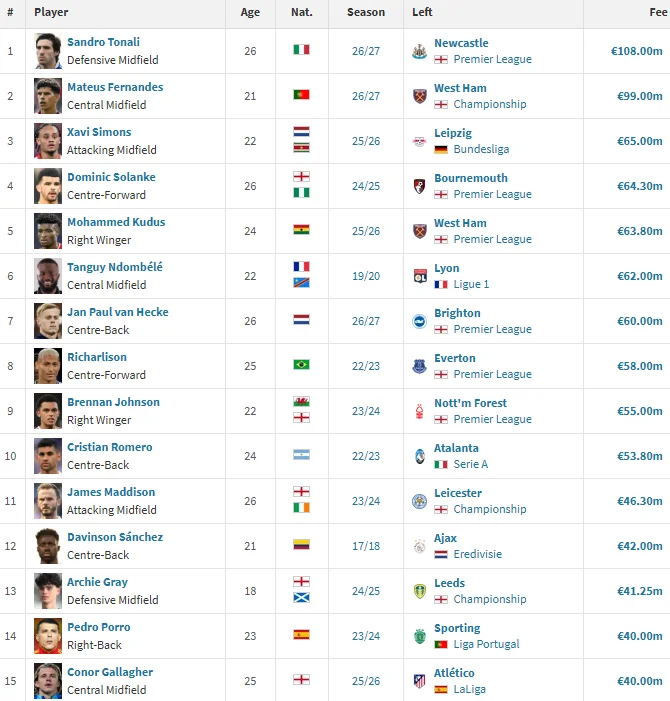Click Brazil flag in Richarlison's row

coord(301,365)
